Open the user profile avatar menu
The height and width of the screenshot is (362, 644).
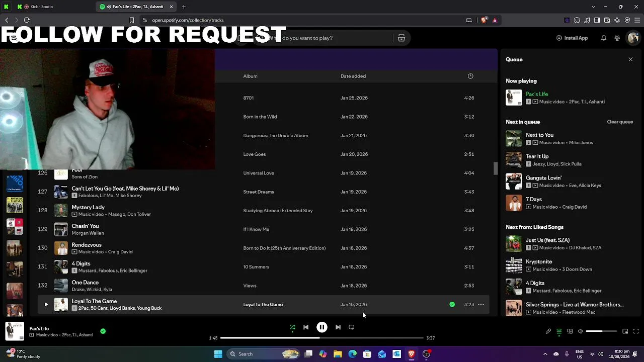click(633, 38)
